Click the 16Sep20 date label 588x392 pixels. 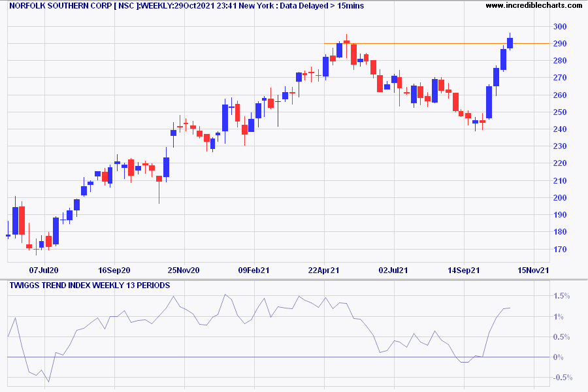[x=114, y=270]
